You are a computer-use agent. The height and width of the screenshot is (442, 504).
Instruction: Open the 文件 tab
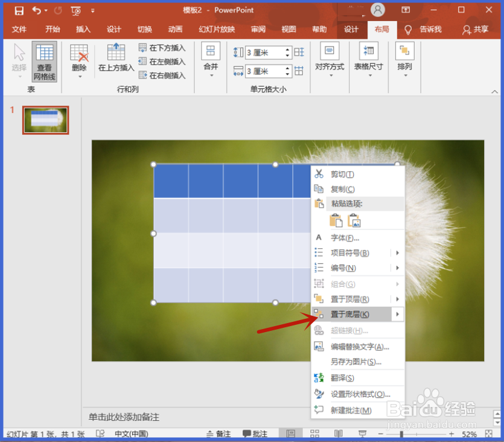click(x=19, y=30)
